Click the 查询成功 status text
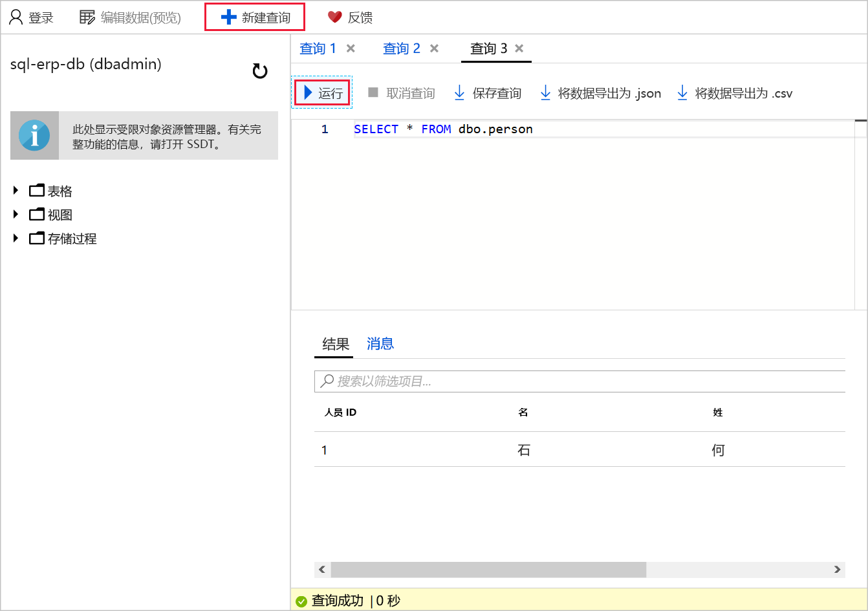 click(x=338, y=601)
